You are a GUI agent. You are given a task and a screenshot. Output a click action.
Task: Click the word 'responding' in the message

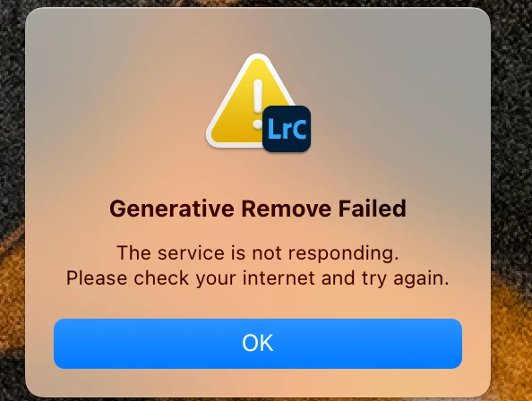[341, 253]
